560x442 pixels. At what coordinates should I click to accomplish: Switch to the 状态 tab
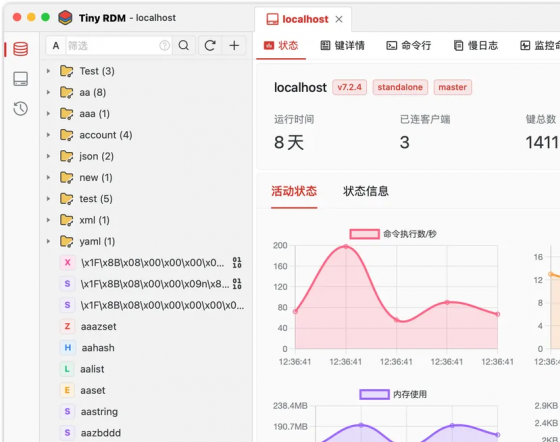click(x=281, y=45)
